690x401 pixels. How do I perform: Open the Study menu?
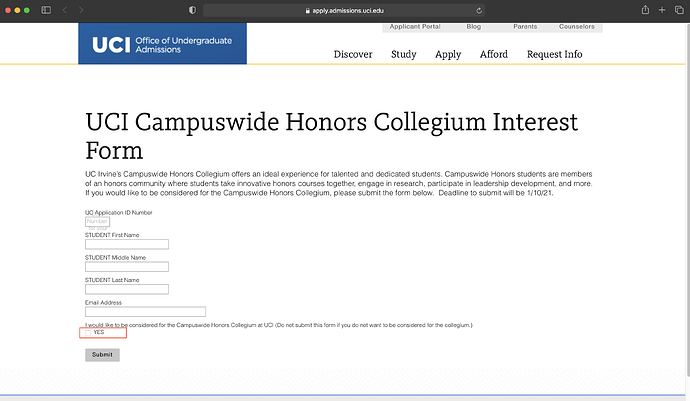tap(404, 54)
